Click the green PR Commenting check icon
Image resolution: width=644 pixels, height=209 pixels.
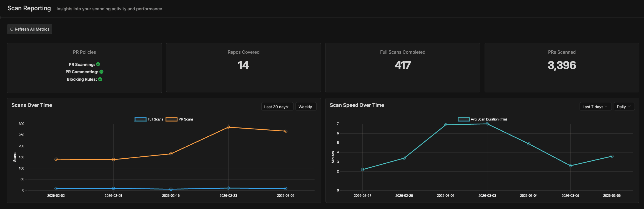101,72
